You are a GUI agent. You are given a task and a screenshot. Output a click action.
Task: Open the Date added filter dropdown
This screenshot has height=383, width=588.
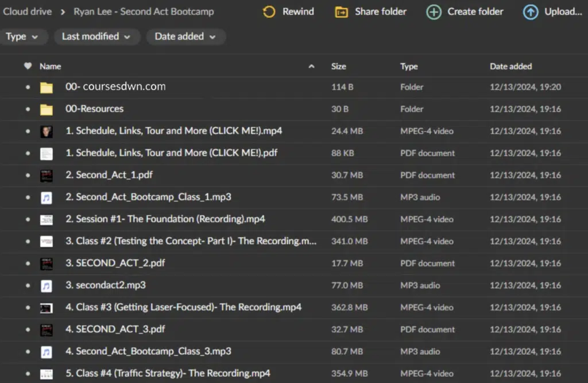(185, 37)
